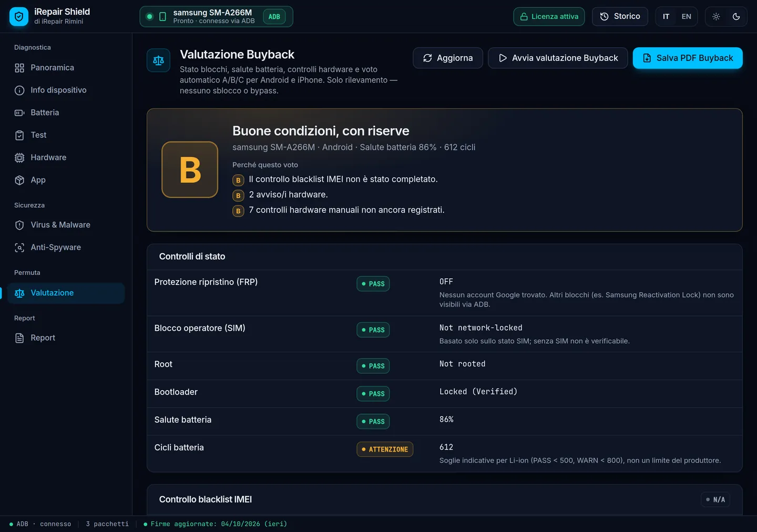Image resolution: width=757 pixels, height=532 pixels.
Task: Click Salva PDF Buyback button
Action: pos(688,58)
